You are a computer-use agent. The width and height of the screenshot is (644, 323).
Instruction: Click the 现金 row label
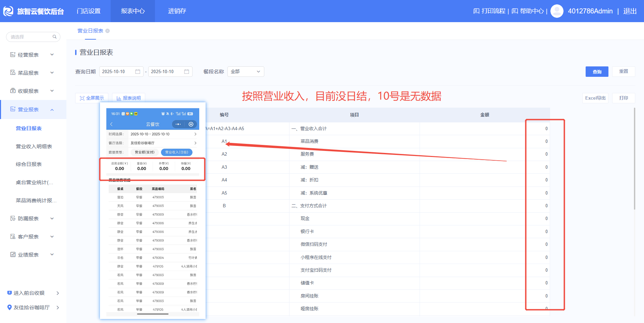click(x=305, y=219)
